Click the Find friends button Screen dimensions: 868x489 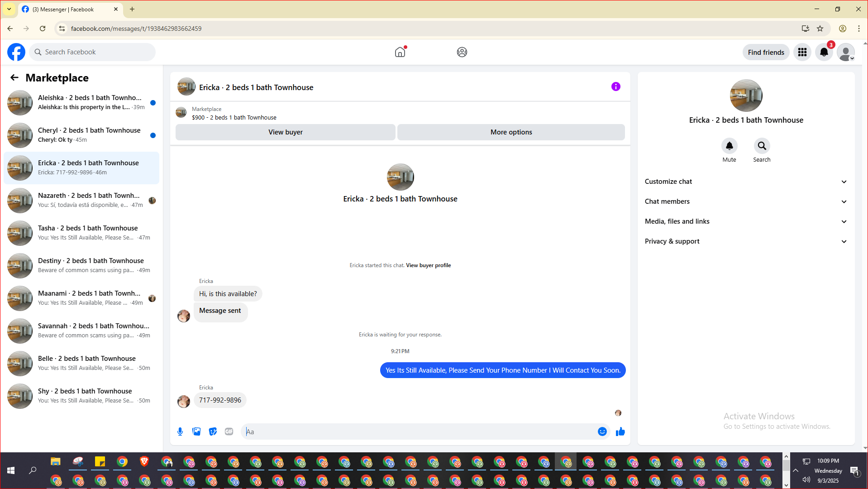766,52
